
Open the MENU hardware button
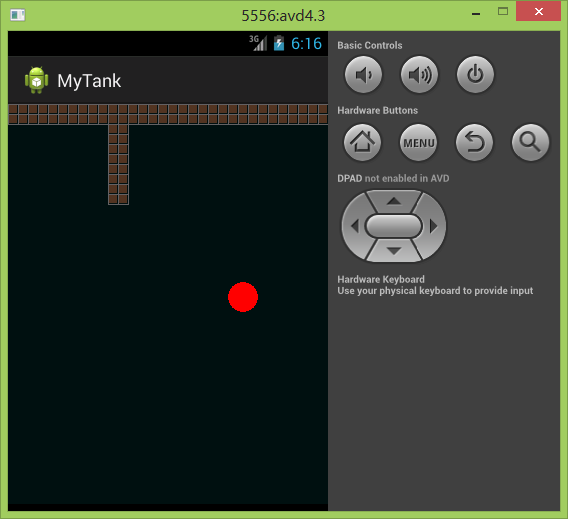pos(418,143)
